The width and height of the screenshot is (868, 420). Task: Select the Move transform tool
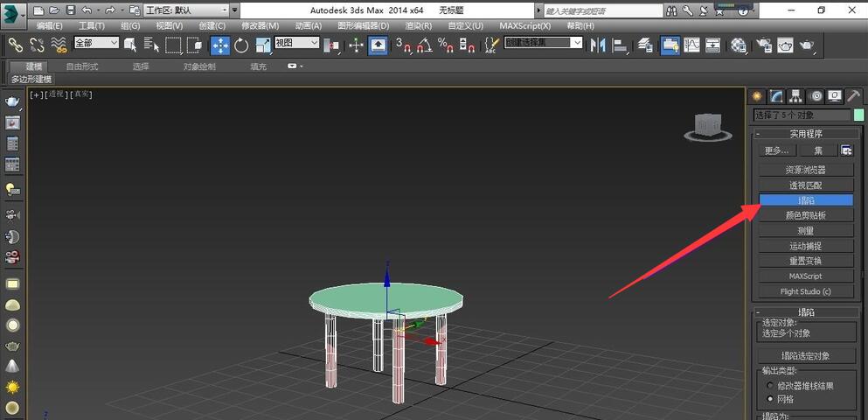220,45
